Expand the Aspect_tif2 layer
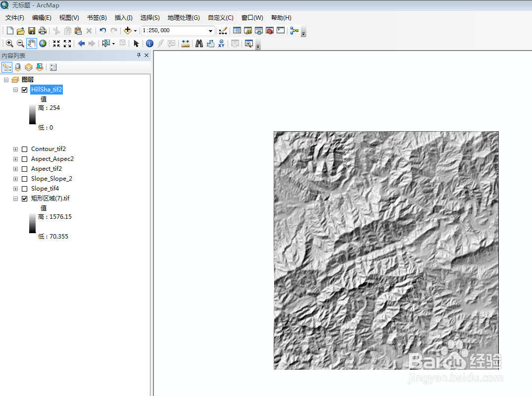The image size is (532, 396). [16, 169]
